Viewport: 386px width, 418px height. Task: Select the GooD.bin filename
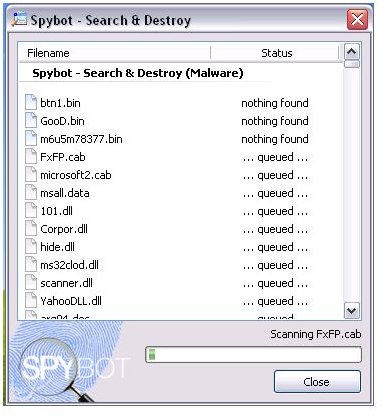tap(62, 121)
